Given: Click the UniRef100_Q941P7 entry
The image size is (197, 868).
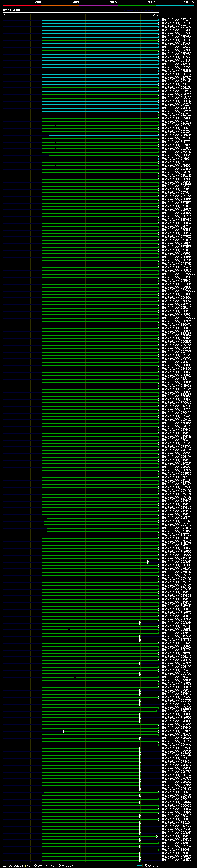Looking at the screenshot, I should (x=177, y=426).
